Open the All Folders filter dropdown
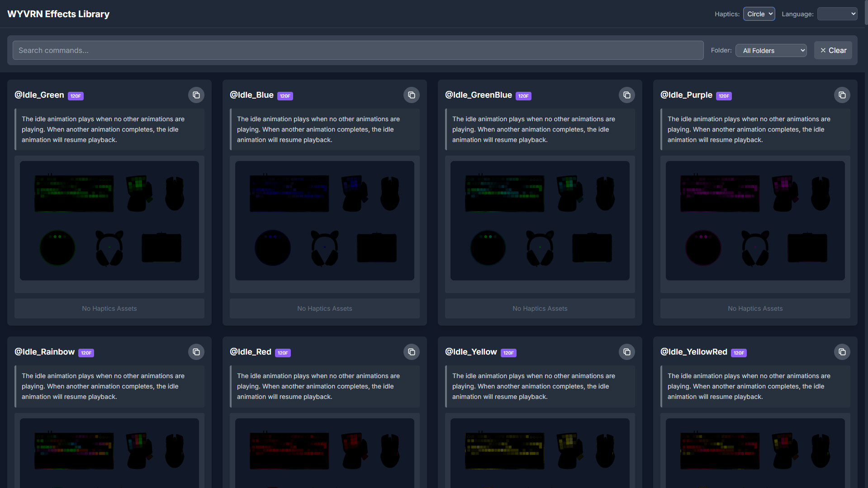The width and height of the screenshot is (868, 488). (x=771, y=50)
